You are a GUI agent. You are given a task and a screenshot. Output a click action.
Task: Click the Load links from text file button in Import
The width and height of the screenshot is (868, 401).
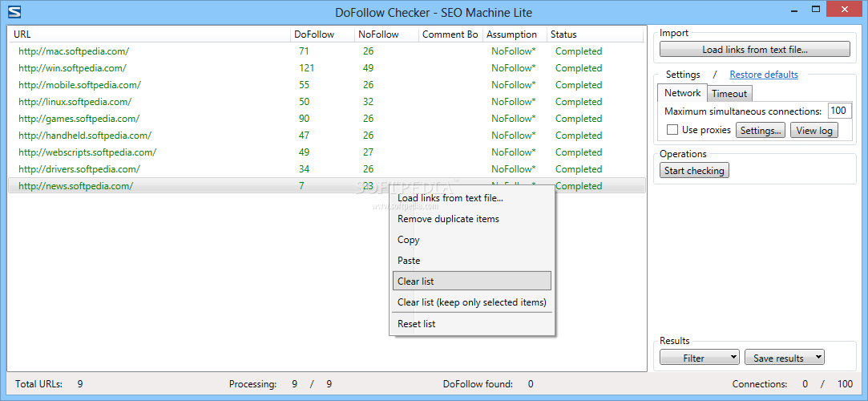pos(754,49)
